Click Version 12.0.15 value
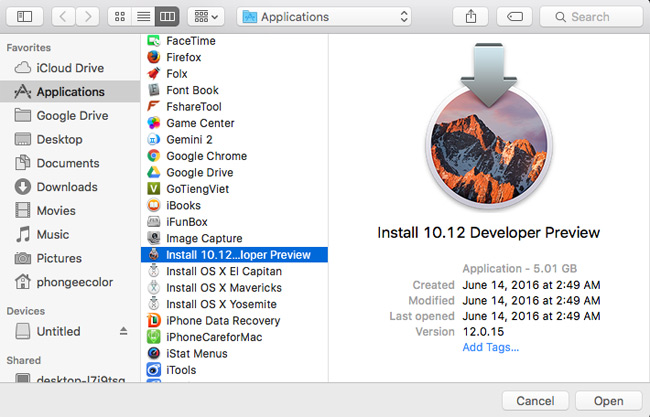The image size is (650, 417). point(483,332)
